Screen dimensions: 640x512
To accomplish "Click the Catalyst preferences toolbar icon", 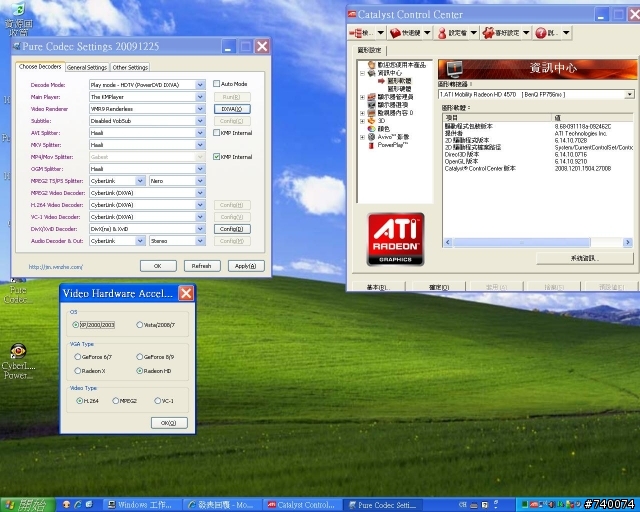I will point(488,33).
